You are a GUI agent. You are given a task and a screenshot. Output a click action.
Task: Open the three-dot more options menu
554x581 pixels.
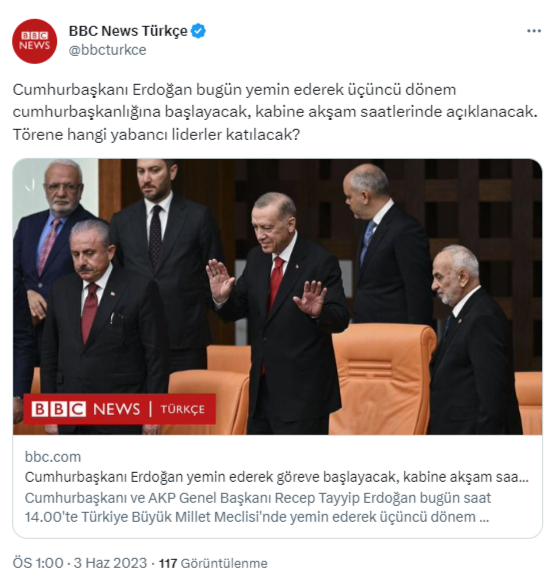pyautogui.click(x=534, y=31)
